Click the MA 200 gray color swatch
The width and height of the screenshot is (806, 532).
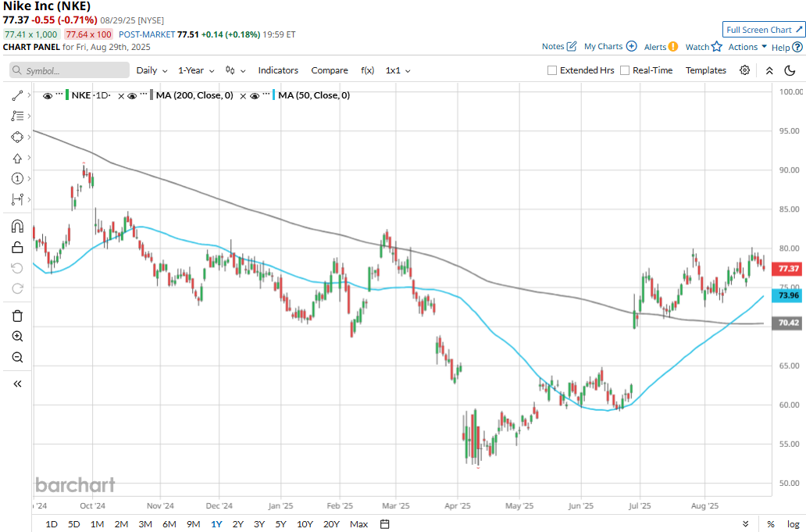coord(152,95)
